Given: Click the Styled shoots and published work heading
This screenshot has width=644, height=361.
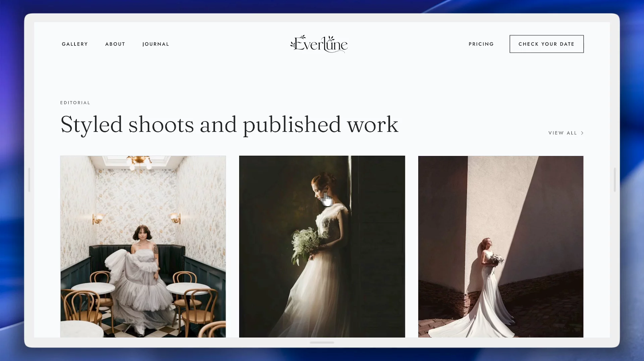Looking at the screenshot, I should click(229, 125).
